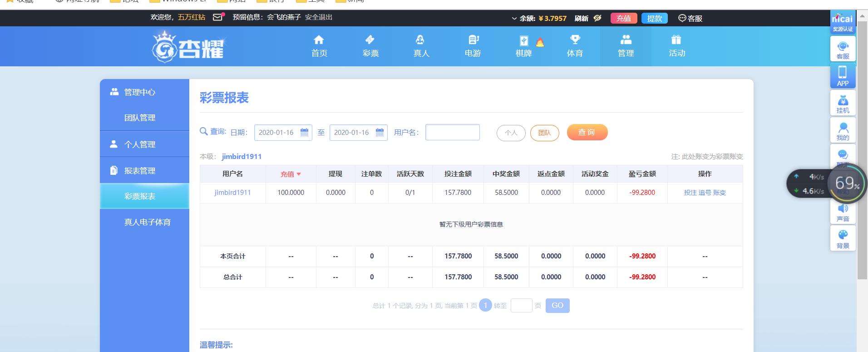Expand the balance dropdown chevron
The width and height of the screenshot is (868, 352).
(x=514, y=19)
